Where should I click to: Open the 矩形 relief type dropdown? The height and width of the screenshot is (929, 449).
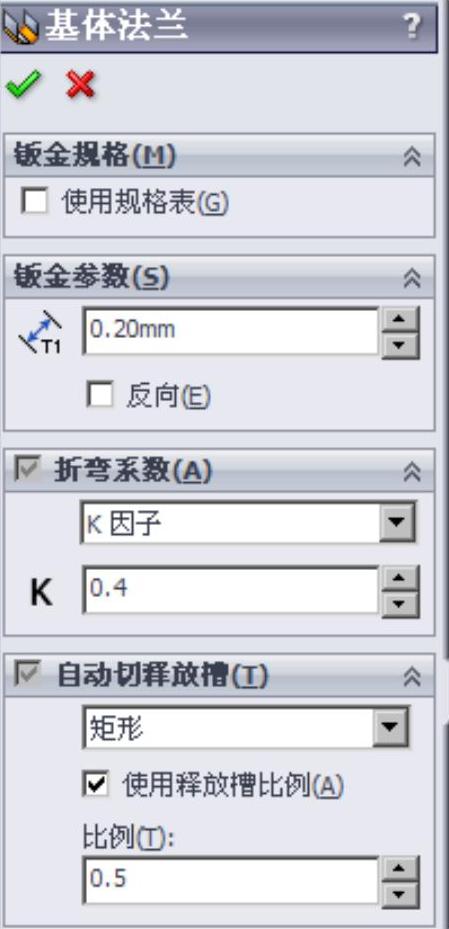[x=390, y=726]
